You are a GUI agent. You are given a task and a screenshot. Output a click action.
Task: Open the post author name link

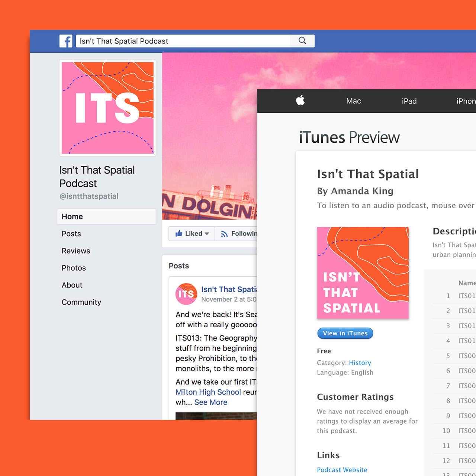click(229, 289)
